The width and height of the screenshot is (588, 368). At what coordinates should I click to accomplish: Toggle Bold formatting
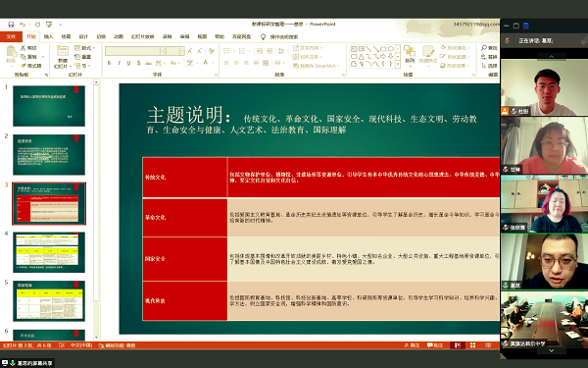(x=109, y=63)
